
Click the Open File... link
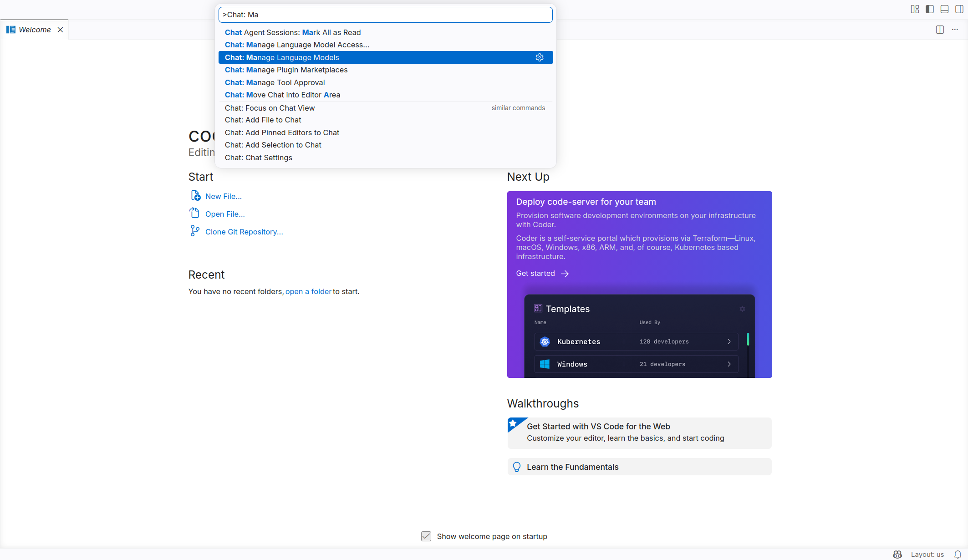click(225, 214)
